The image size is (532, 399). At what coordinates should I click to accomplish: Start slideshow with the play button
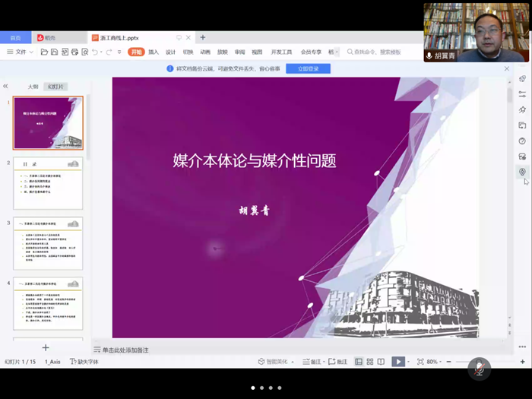[398, 362]
